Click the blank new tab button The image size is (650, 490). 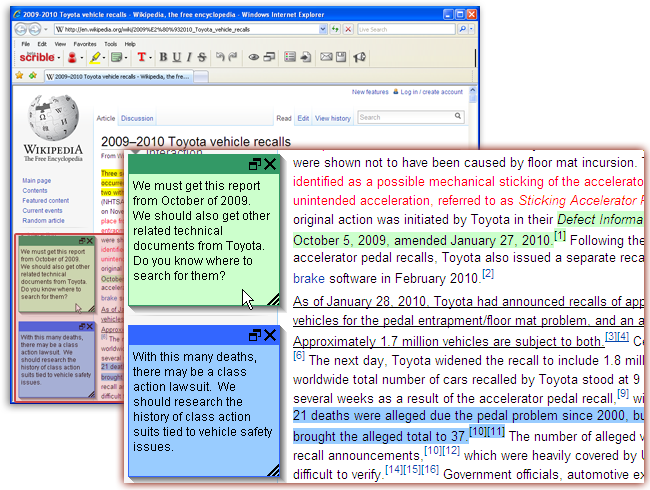click(x=201, y=77)
